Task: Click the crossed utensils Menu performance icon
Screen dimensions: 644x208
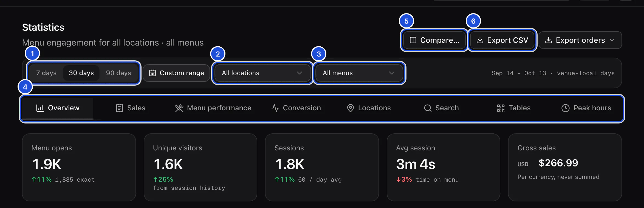Action: [x=179, y=108]
